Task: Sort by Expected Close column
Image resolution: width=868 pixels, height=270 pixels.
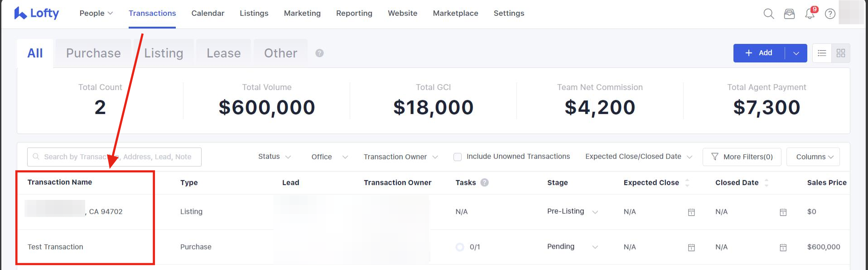Action: click(x=687, y=183)
